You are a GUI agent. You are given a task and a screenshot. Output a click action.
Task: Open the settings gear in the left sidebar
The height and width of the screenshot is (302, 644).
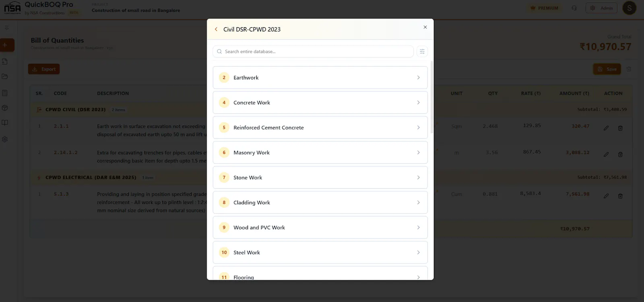pos(5,139)
